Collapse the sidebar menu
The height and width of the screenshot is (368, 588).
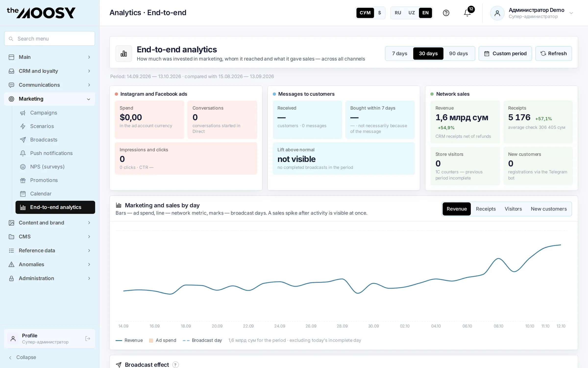pyautogui.click(x=23, y=357)
